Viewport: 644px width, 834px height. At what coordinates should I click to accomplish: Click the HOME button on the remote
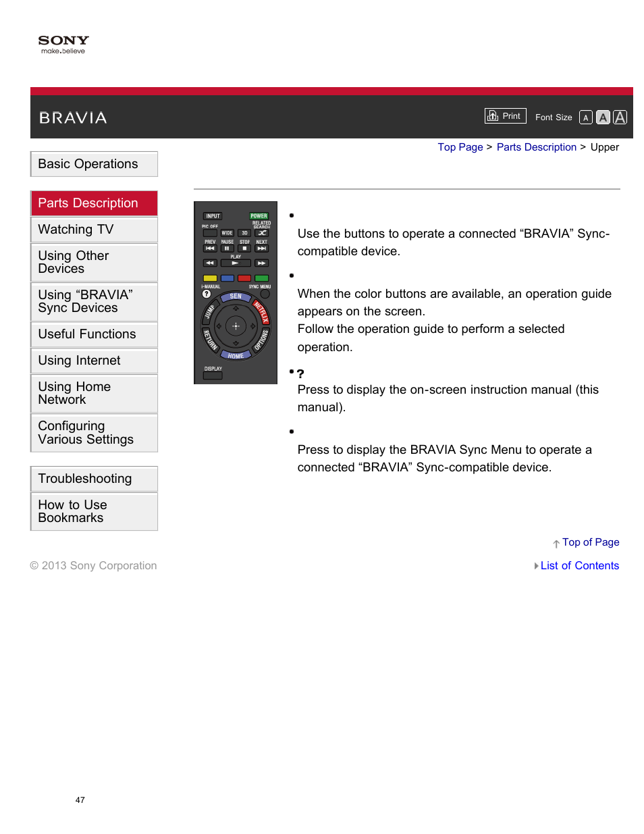click(236, 355)
